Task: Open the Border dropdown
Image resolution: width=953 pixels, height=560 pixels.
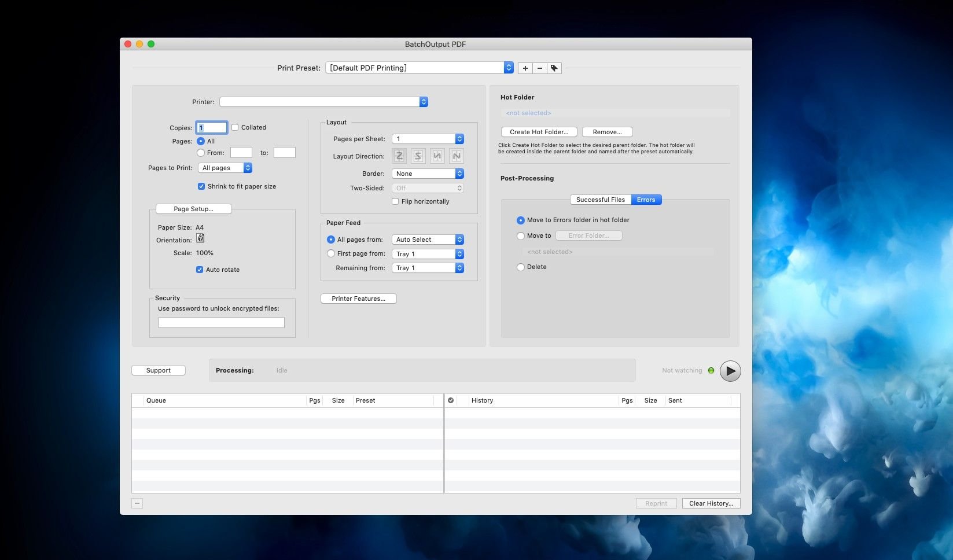Action: click(x=428, y=174)
